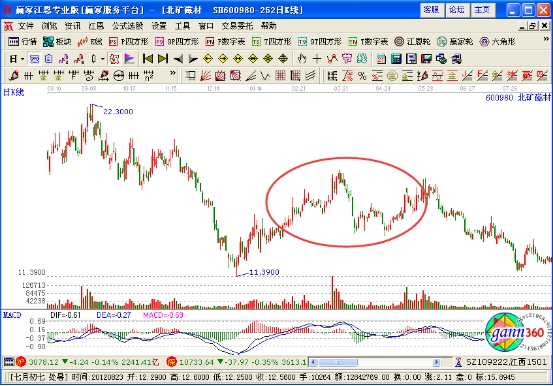Click the 客服 button in title bar
The width and height of the screenshot is (553, 386).
point(431,10)
